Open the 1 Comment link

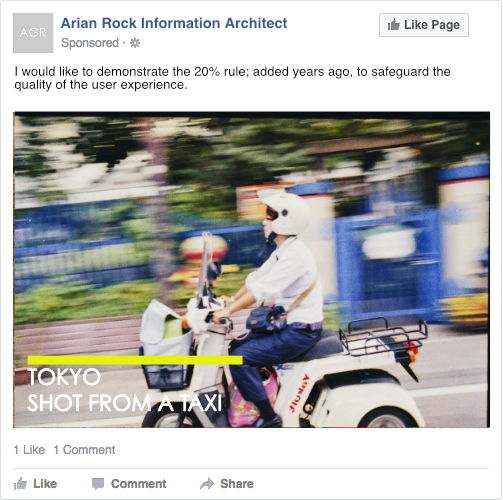click(x=84, y=450)
